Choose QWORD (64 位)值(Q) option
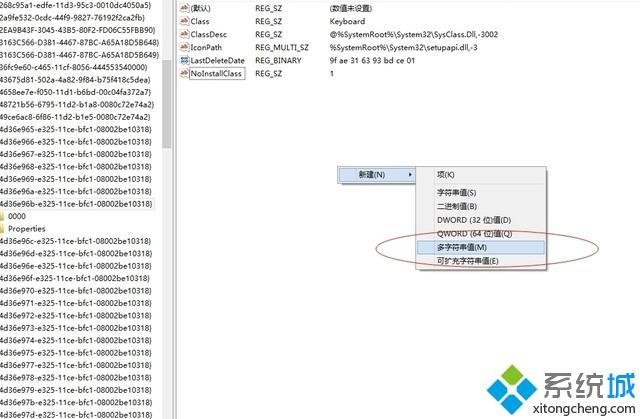 coord(481,233)
